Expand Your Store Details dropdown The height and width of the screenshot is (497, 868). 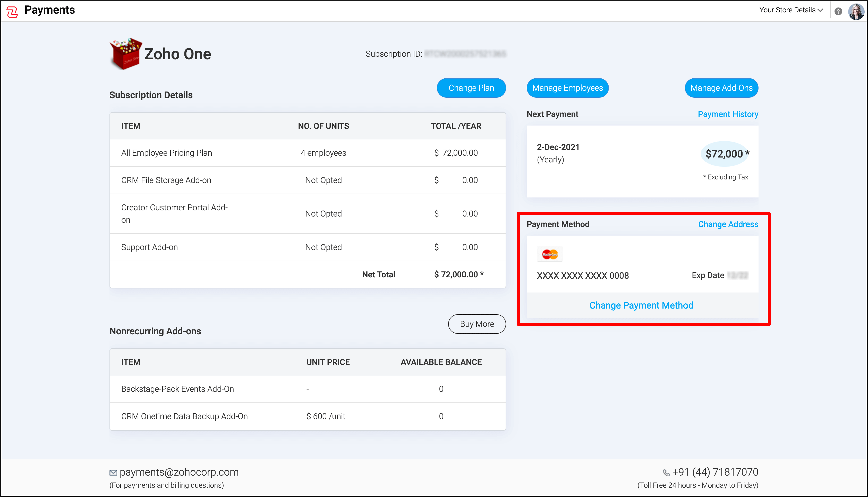791,10
